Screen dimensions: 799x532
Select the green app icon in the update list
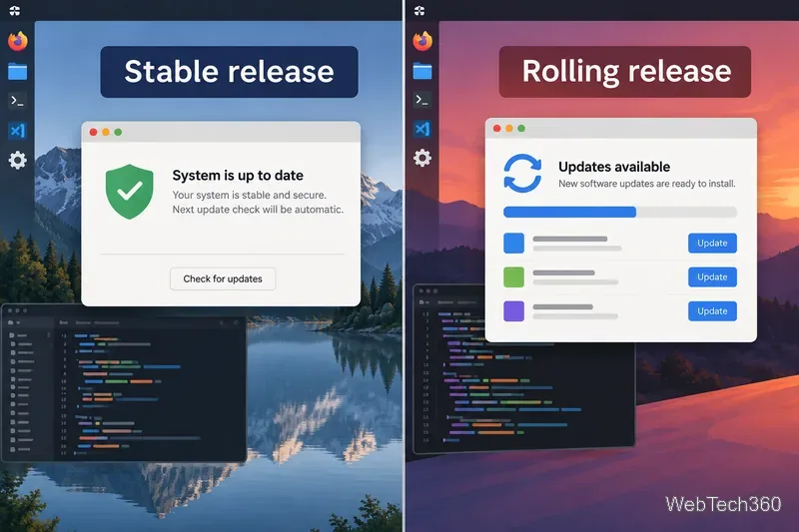click(x=513, y=276)
